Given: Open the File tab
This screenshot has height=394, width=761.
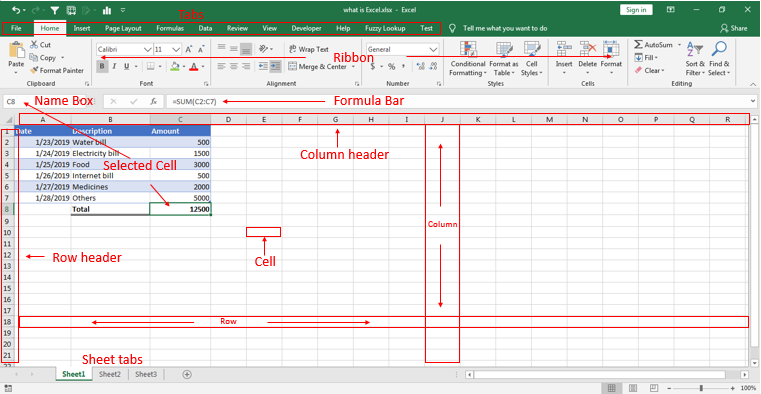Looking at the screenshot, I should (16, 28).
